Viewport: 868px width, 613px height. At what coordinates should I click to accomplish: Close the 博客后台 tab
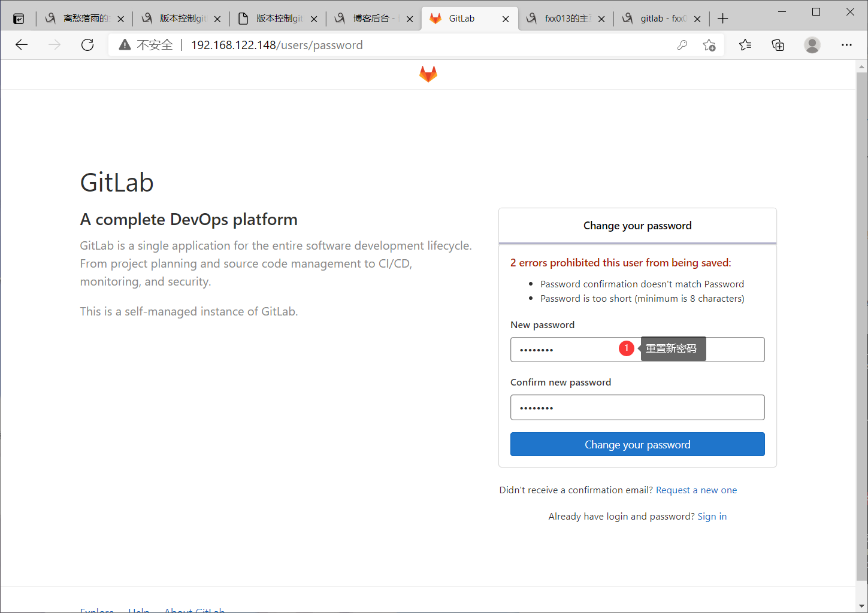point(410,19)
